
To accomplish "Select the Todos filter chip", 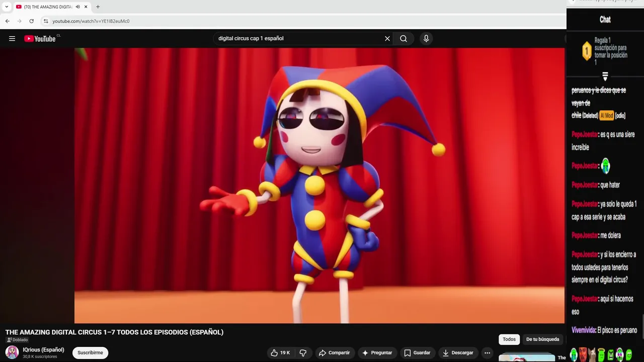I will point(509,339).
